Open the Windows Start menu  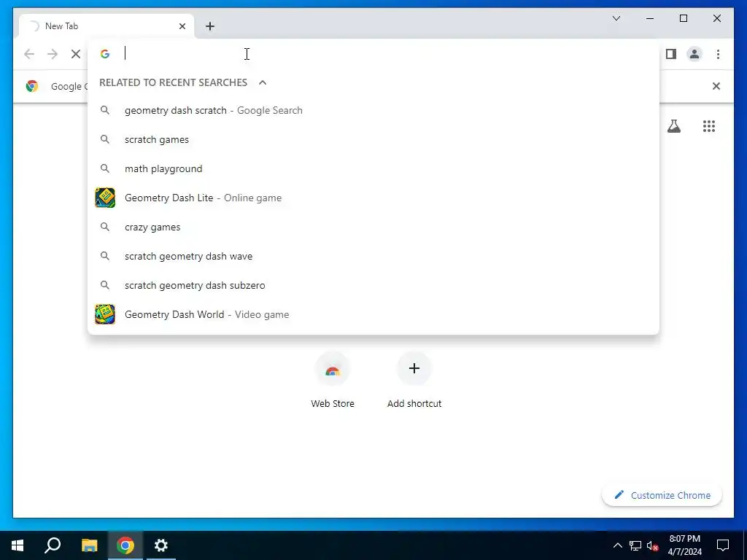(18, 545)
